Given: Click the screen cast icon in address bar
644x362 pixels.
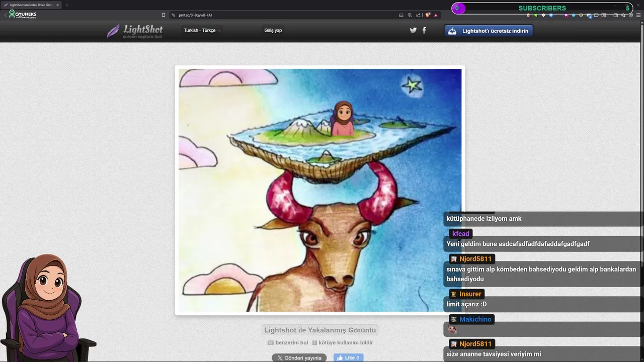Looking at the screenshot, I should coord(401,15).
